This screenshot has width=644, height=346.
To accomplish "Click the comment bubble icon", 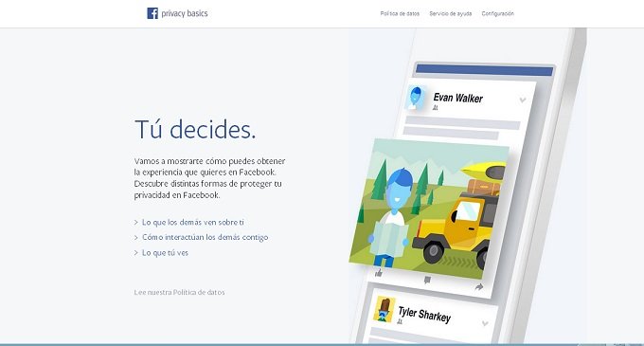I will (427, 280).
